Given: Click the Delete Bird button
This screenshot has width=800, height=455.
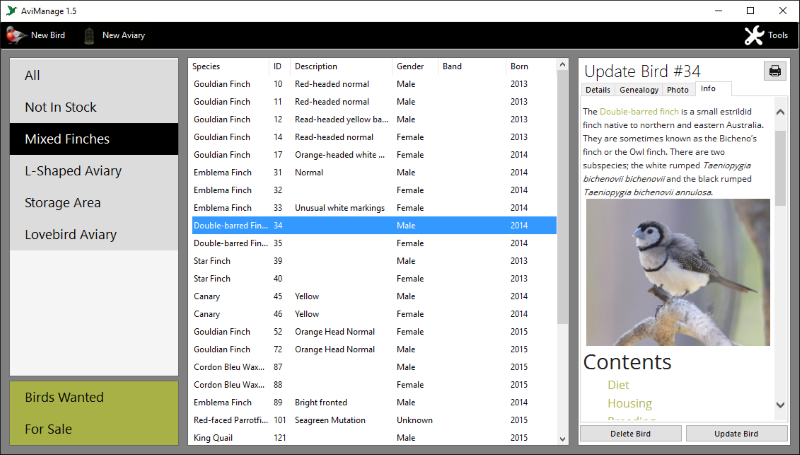Looking at the screenshot, I should (x=631, y=434).
